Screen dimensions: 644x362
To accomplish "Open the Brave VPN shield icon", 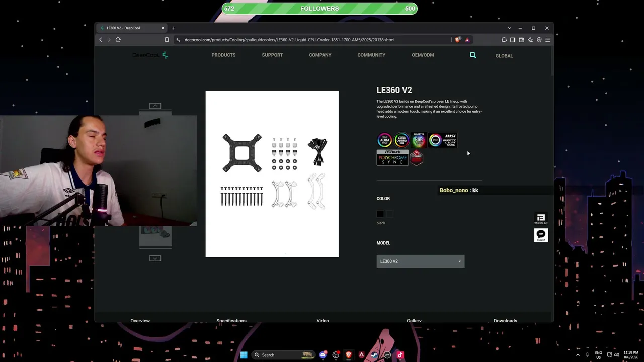I will point(539,40).
